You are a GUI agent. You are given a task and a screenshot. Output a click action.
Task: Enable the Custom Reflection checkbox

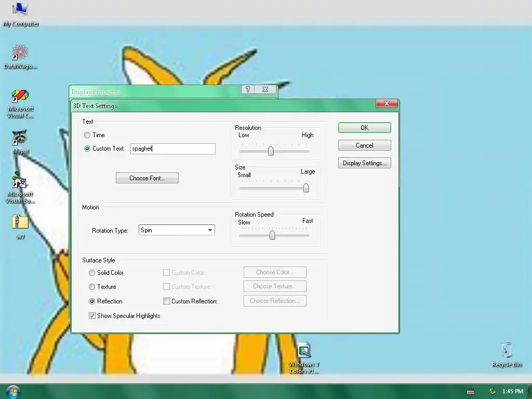167,301
